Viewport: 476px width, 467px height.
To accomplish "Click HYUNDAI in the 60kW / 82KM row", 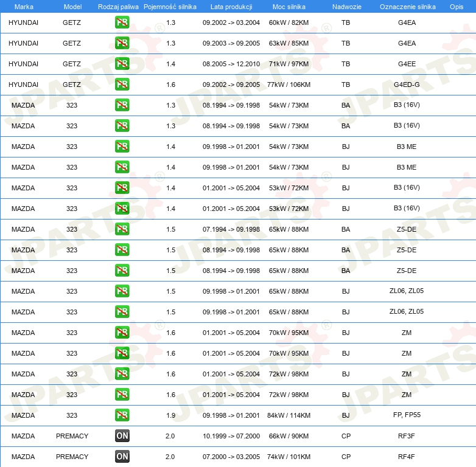I will pos(23,22).
